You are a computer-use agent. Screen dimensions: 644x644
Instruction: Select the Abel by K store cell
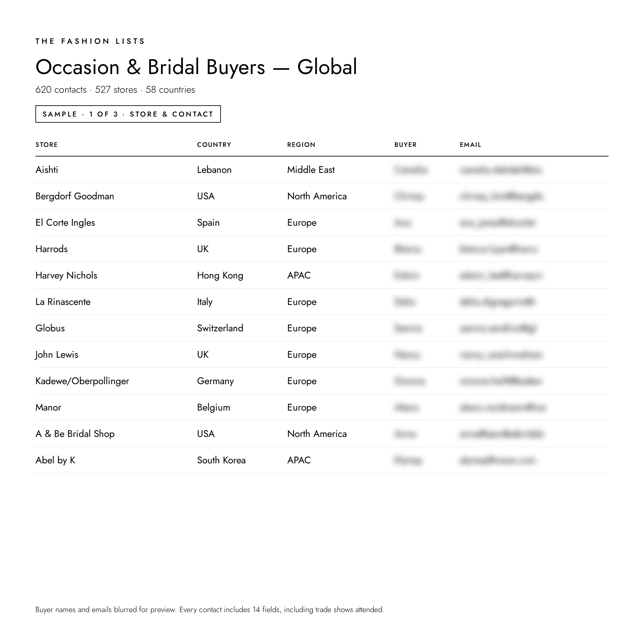click(55, 460)
